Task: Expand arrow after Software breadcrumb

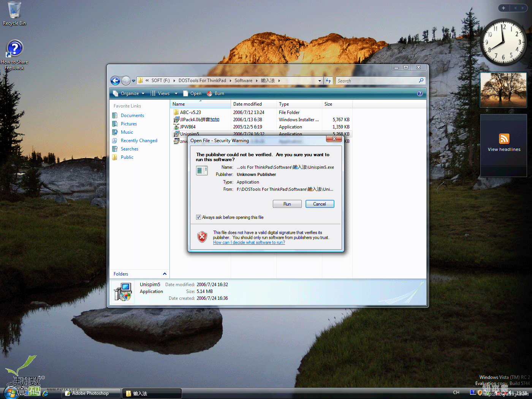Action: coord(256,81)
